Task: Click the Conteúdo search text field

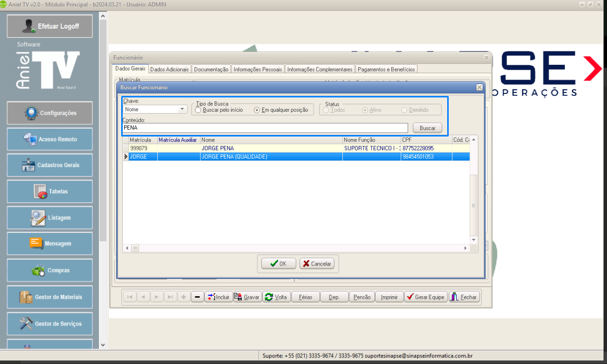Action: [x=265, y=128]
